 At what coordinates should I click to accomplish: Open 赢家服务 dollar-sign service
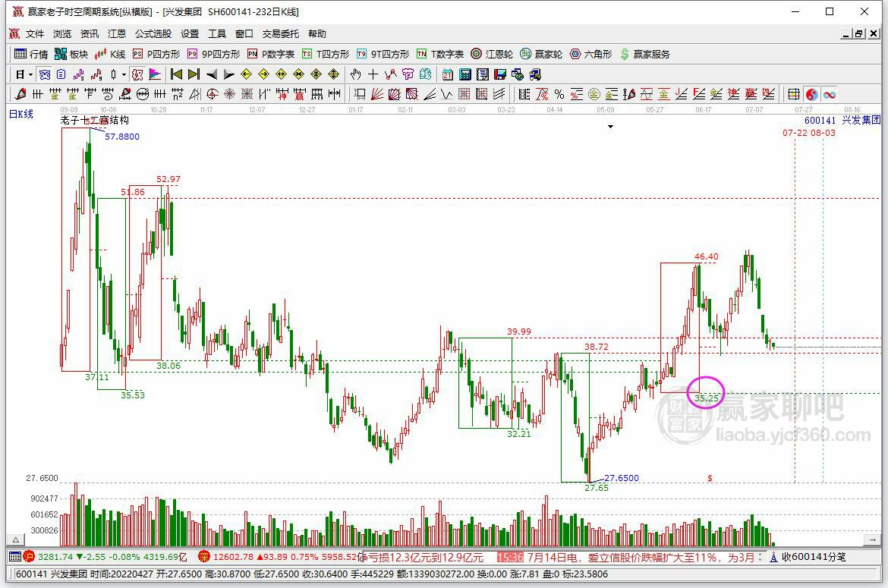(644, 54)
